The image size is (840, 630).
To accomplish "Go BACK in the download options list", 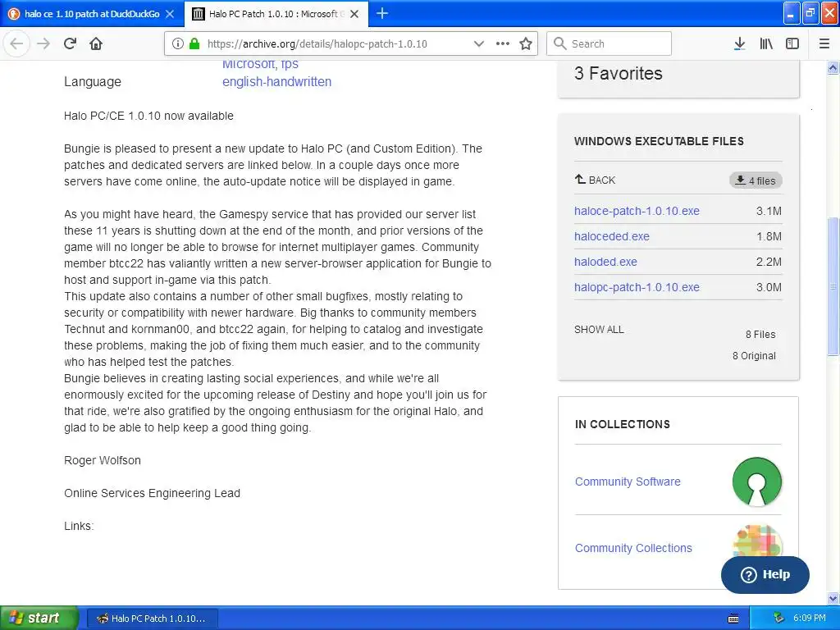I will 595,180.
